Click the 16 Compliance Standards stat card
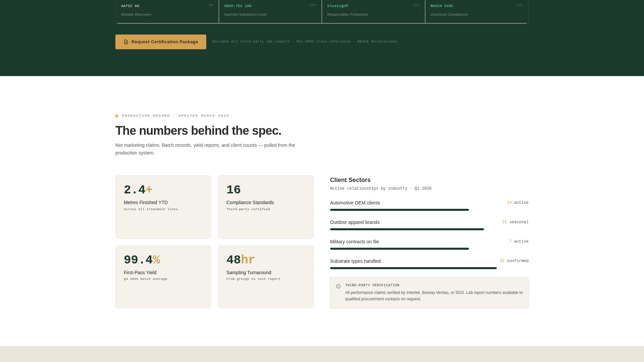The height and width of the screenshot is (362, 644). pyautogui.click(x=266, y=207)
